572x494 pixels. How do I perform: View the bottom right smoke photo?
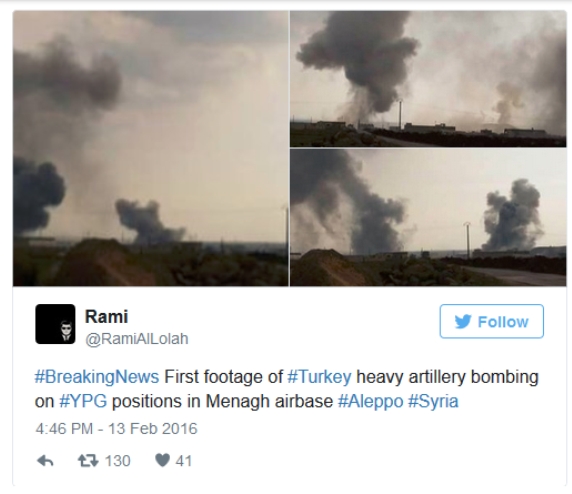pyautogui.click(x=428, y=217)
